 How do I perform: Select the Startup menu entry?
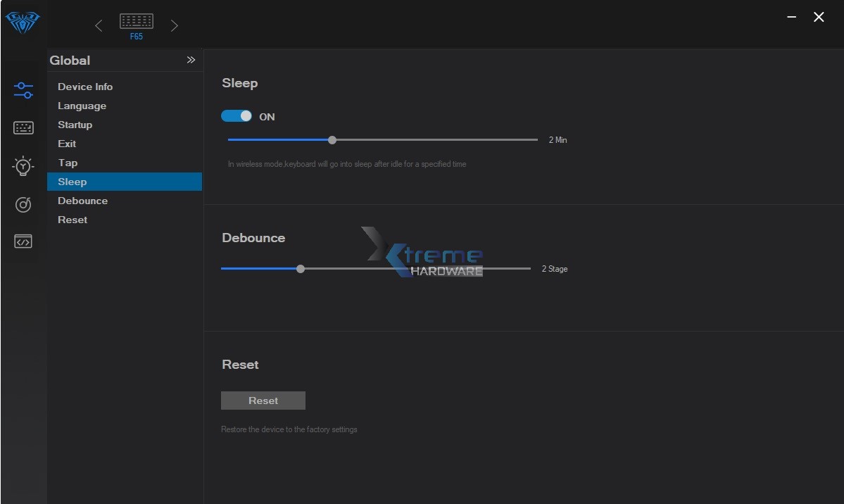75,125
